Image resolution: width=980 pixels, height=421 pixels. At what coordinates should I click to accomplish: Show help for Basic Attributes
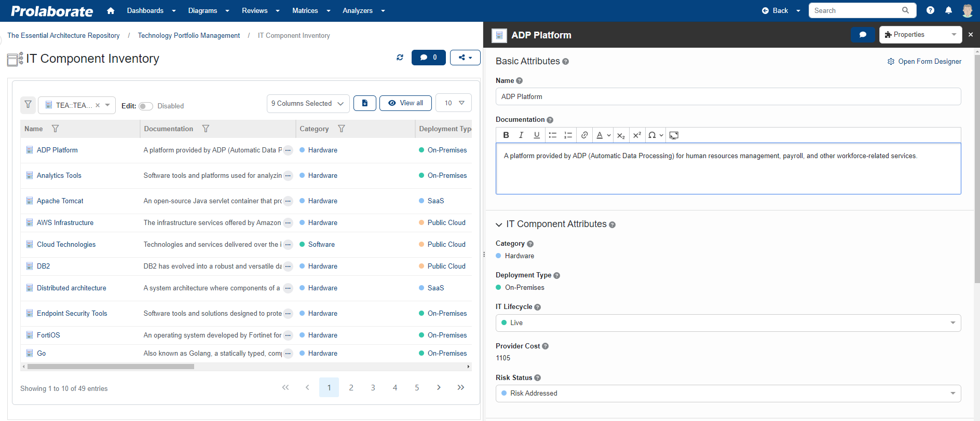click(566, 62)
